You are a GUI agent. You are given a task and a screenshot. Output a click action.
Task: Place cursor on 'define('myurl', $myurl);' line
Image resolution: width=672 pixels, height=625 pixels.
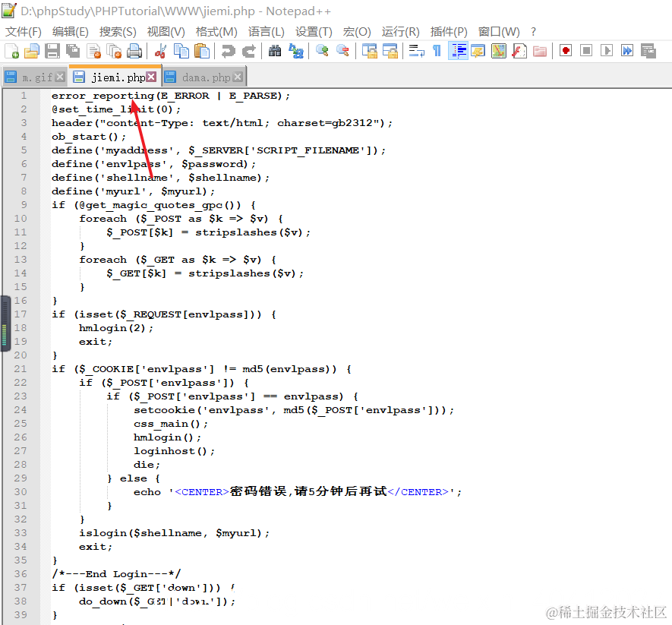133,191
